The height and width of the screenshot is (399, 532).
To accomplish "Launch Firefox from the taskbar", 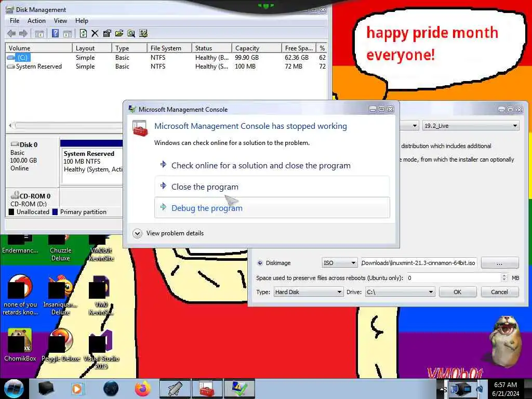I will (143, 389).
